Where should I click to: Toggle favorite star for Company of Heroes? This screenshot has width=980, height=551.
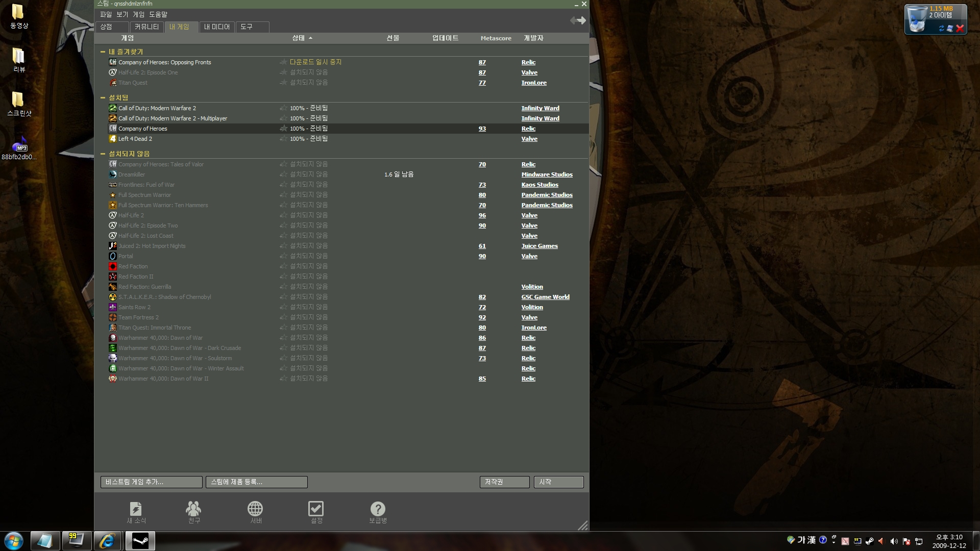tap(283, 129)
